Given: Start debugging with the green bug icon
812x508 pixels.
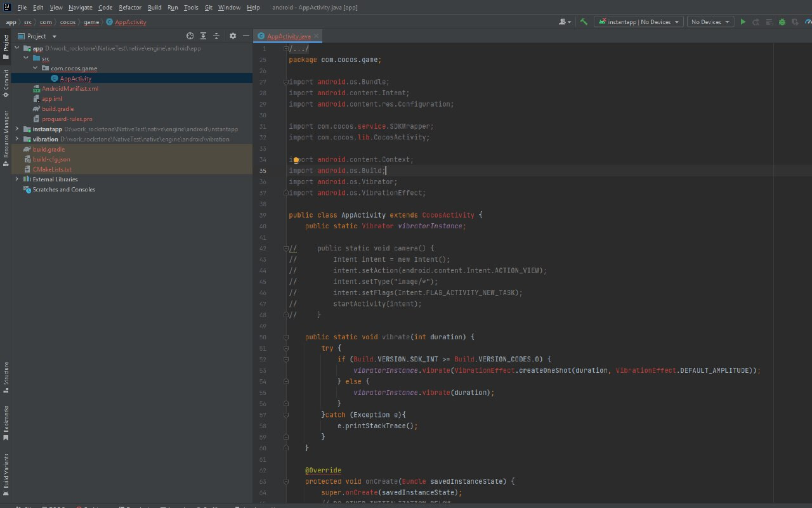Looking at the screenshot, I should (x=782, y=22).
